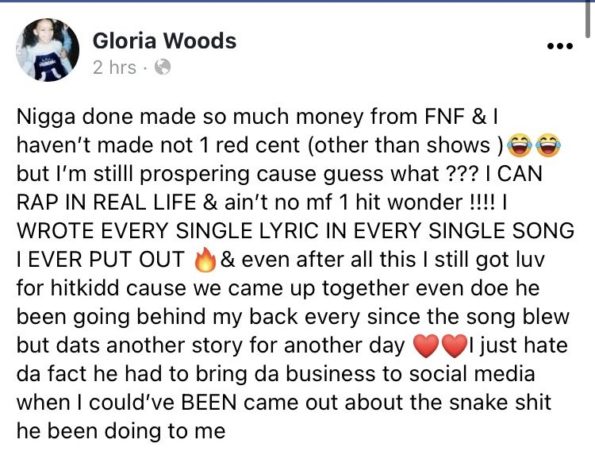This screenshot has width=595, height=455.
Task: Click the phrase 1 hit wonder
Action: click(x=399, y=203)
